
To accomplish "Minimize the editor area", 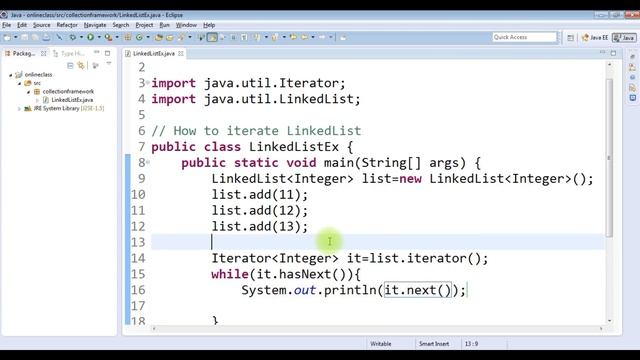I will [x=602, y=52].
